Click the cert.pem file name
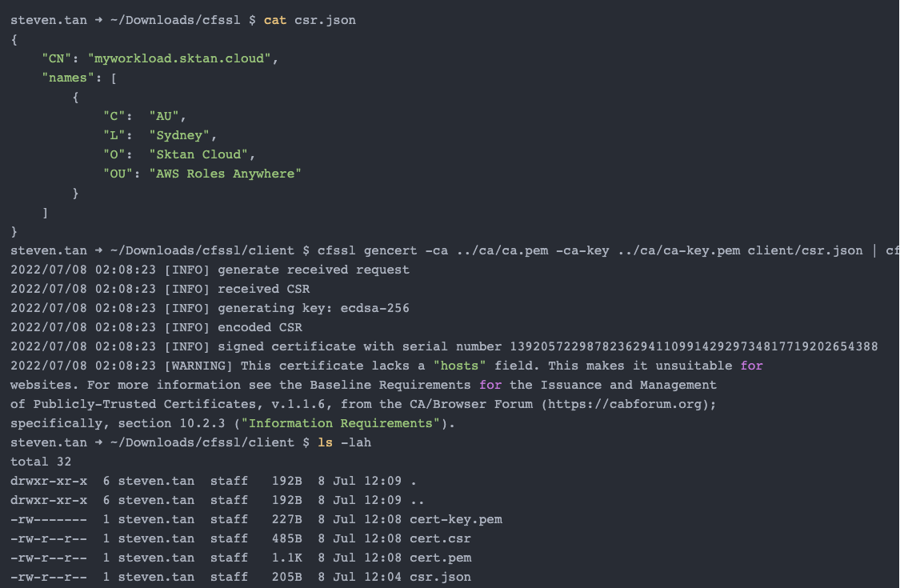This screenshot has height=588, width=900. point(440,558)
